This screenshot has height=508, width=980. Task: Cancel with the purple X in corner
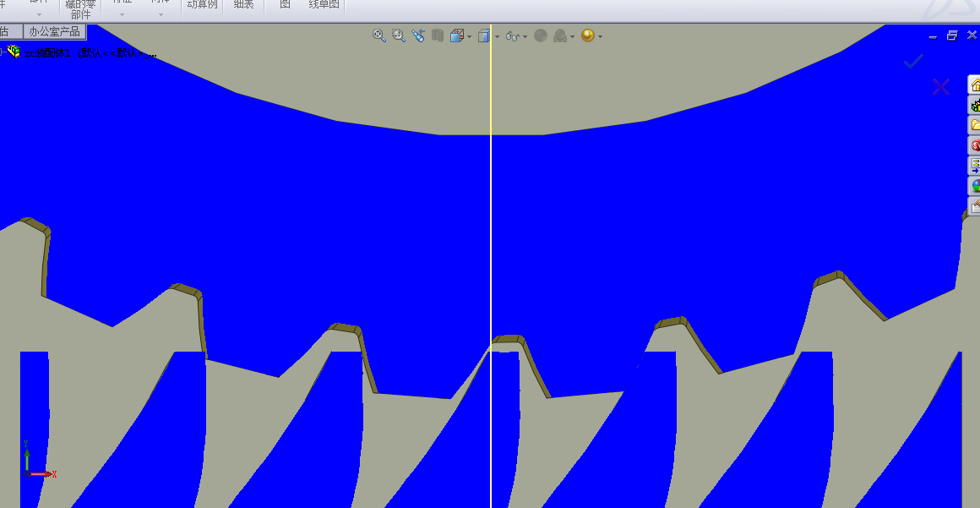point(940,87)
